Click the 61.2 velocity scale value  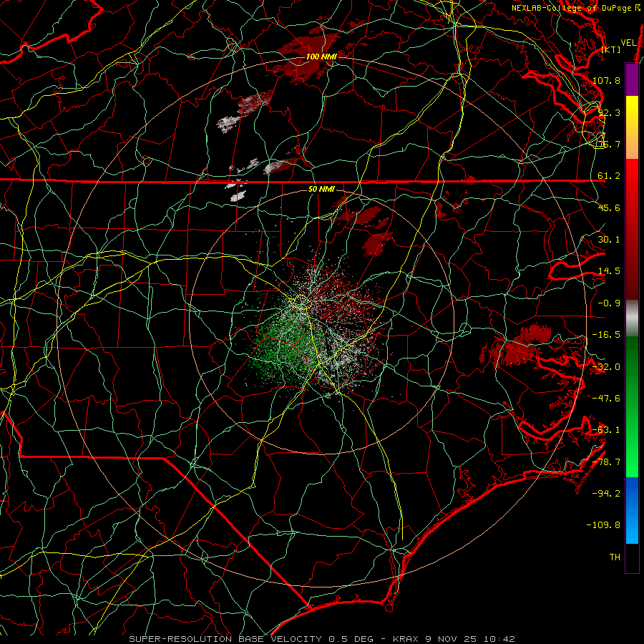[x=609, y=176]
